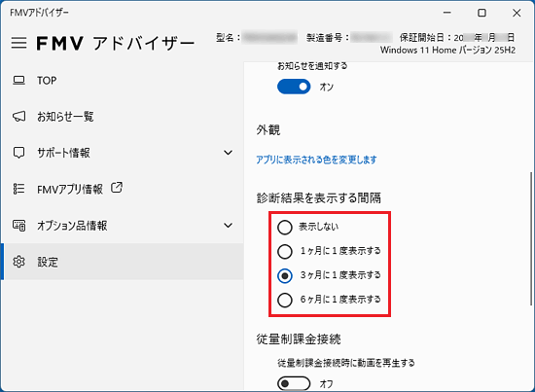Open the hamburger navigation menu

18,43
